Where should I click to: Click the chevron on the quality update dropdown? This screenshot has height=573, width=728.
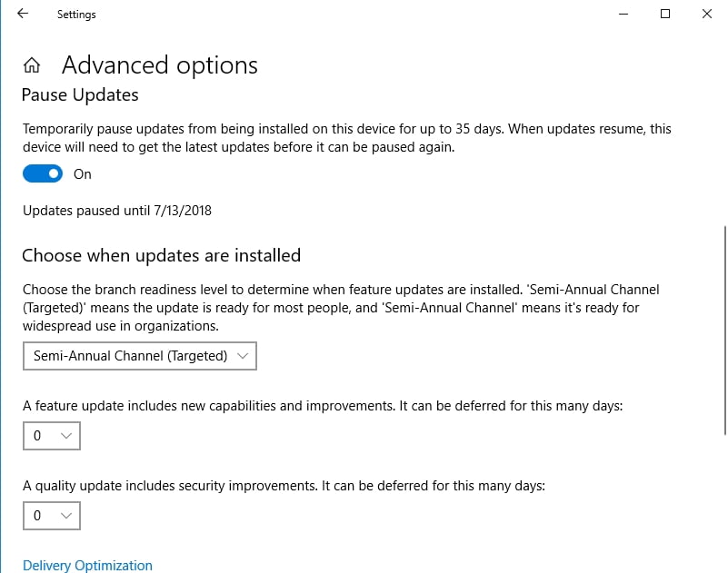66,516
